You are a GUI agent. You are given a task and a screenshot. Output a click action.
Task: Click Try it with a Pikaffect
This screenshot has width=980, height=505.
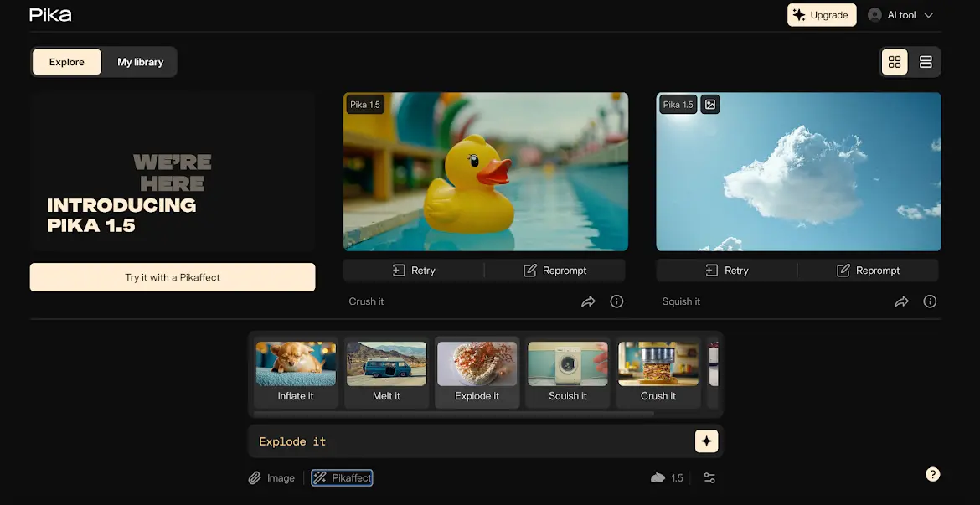pyautogui.click(x=173, y=277)
